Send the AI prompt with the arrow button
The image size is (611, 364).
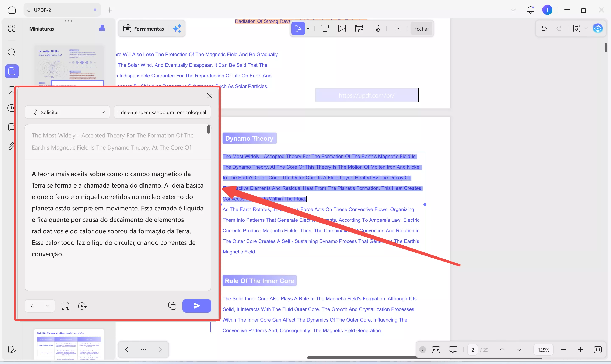pos(197,306)
